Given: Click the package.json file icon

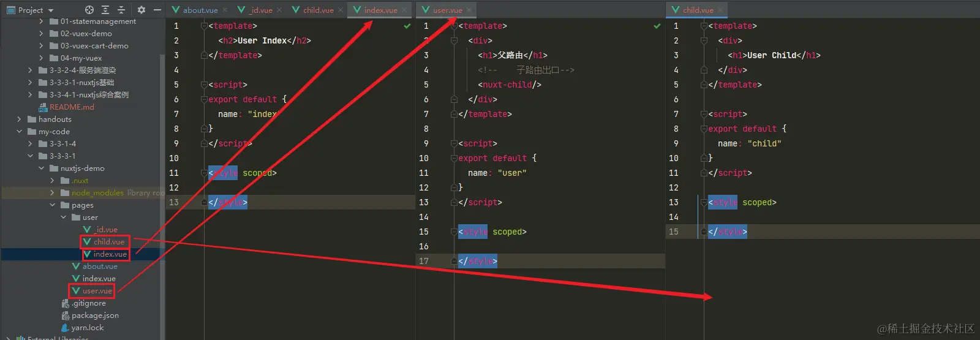Looking at the screenshot, I should pos(65,315).
